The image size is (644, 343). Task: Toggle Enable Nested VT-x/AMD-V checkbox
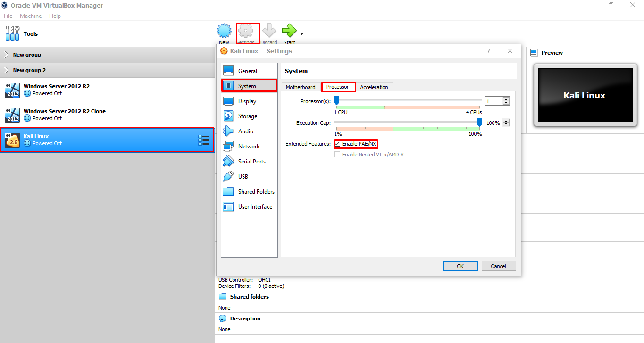pos(337,155)
